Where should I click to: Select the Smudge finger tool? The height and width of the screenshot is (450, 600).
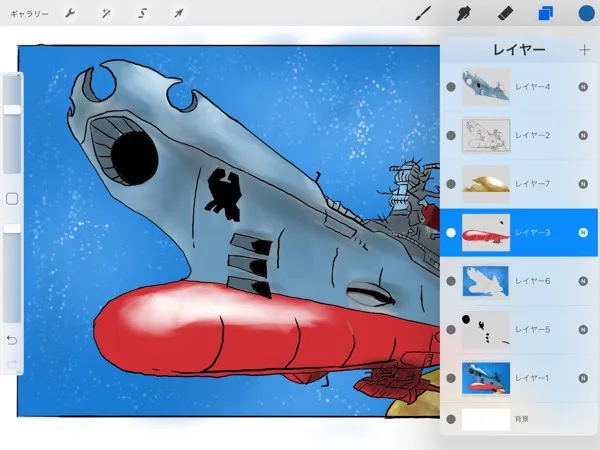tap(463, 14)
